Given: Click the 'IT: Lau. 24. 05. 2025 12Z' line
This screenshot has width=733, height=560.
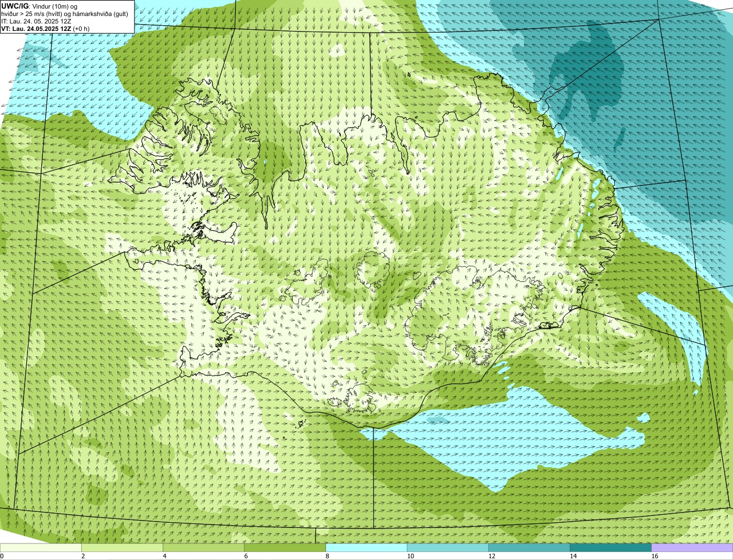Looking at the screenshot, I should pos(36,21).
